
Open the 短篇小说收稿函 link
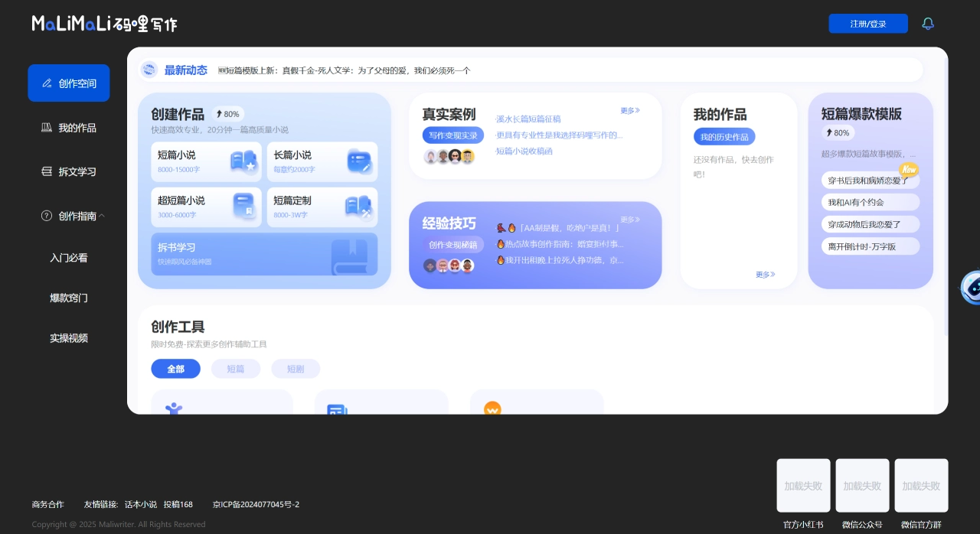(524, 151)
